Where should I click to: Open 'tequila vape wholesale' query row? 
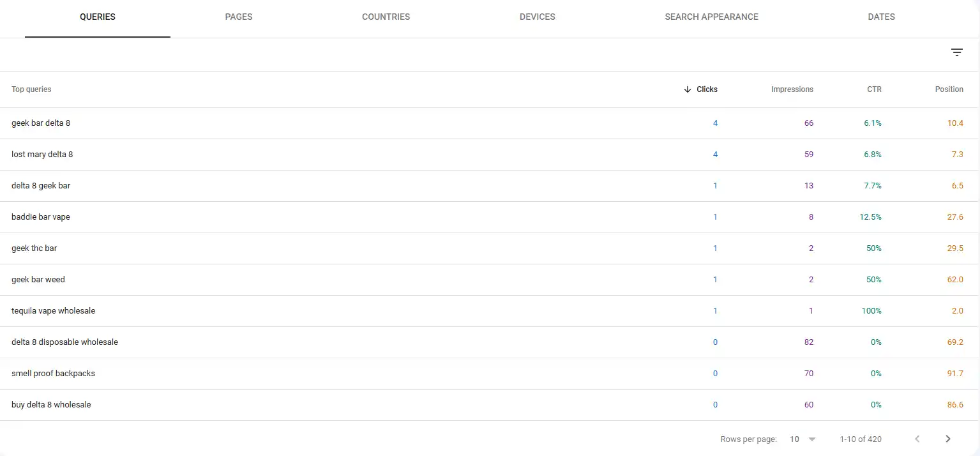pyautogui.click(x=53, y=311)
